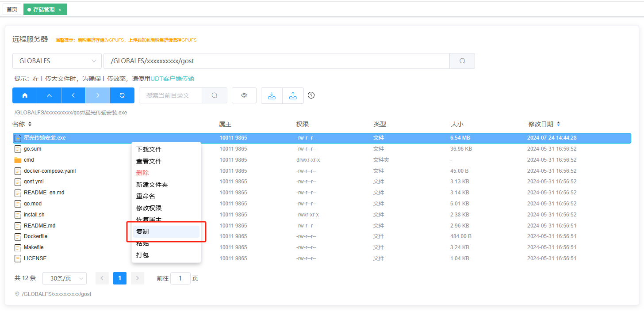Go to previous page arrow
644x311 pixels.
pos(102,278)
